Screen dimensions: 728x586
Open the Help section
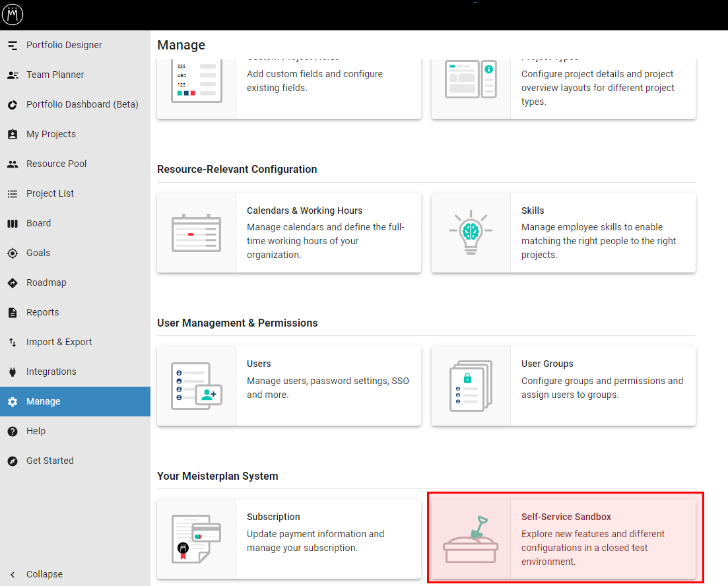click(x=75, y=432)
